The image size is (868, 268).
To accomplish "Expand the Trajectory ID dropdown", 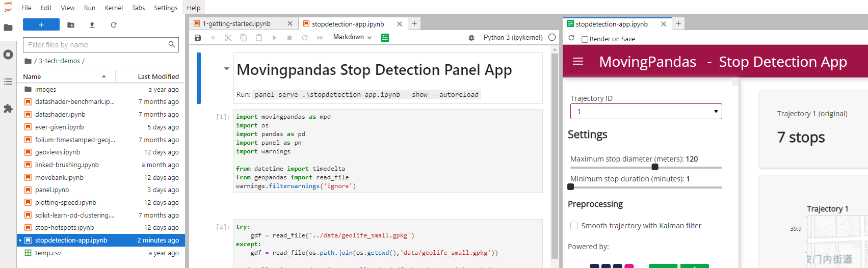I will (x=646, y=112).
